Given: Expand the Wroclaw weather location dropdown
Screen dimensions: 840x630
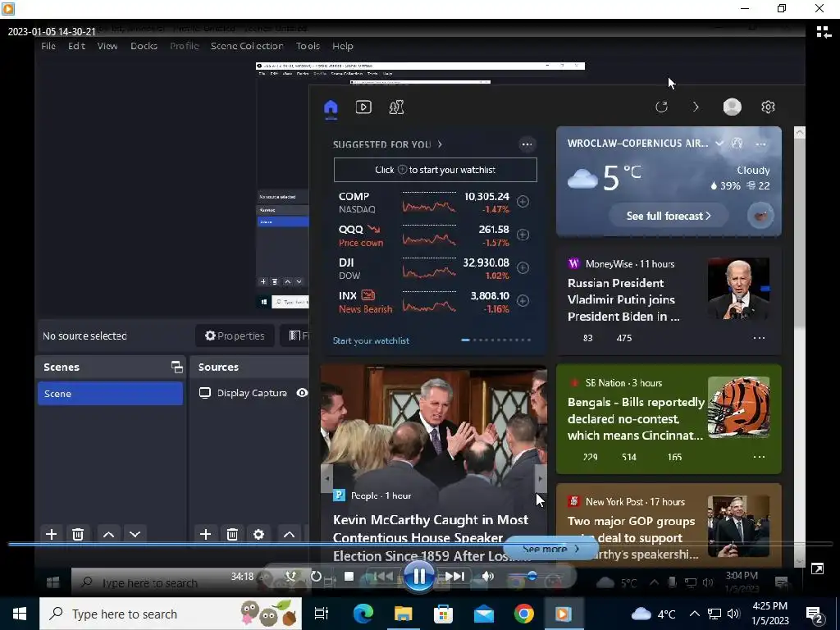Looking at the screenshot, I should point(719,143).
